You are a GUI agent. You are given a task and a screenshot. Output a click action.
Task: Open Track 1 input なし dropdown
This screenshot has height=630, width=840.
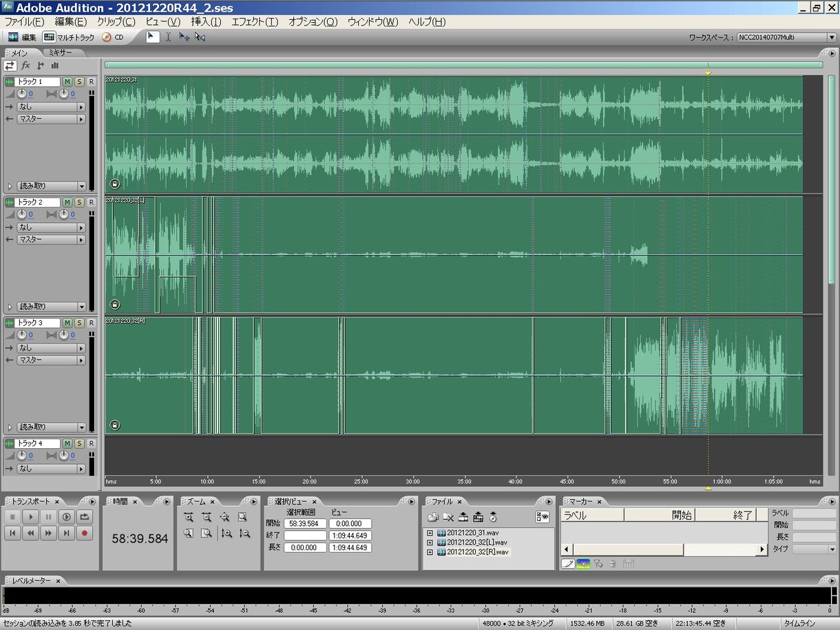(51, 107)
